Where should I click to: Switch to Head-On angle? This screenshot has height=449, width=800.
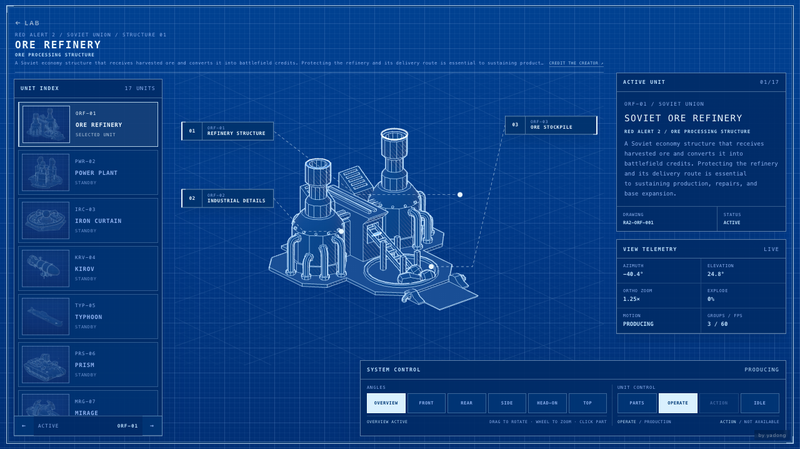pos(547,403)
